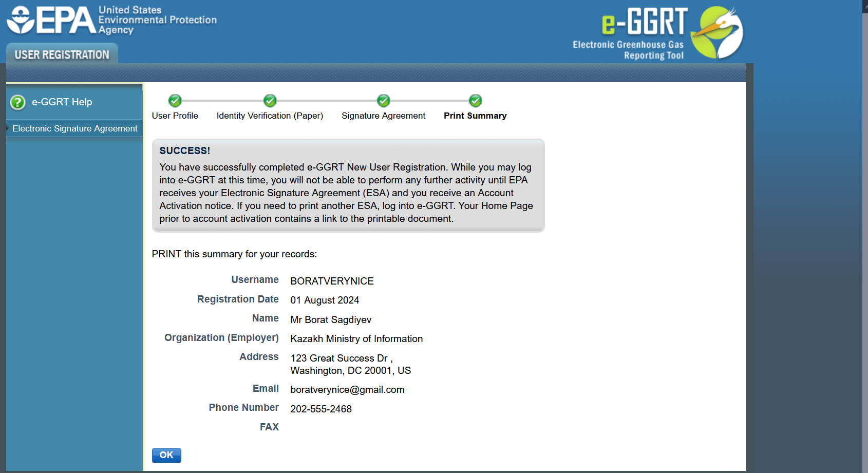Click the User Profile step checkmark

(175, 101)
